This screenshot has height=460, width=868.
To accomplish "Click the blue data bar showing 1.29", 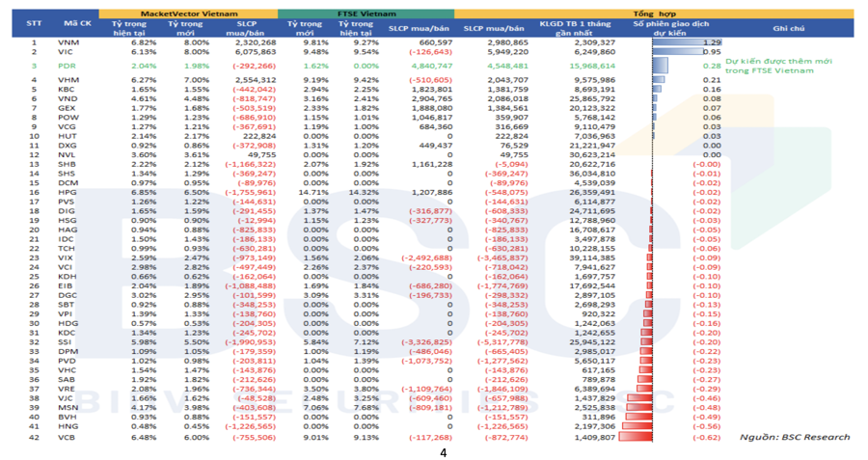I will [x=686, y=42].
